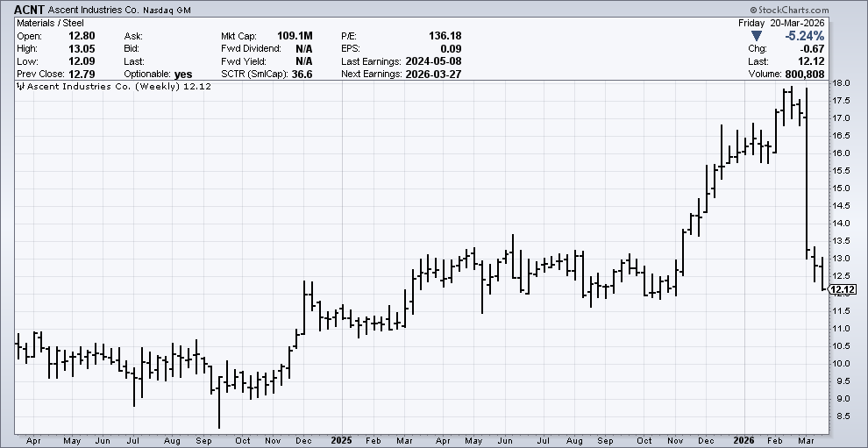
Task: Click the 2025 year label on time axis
Action: click(x=342, y=441)
